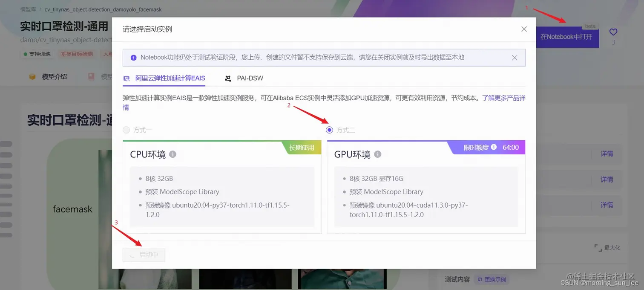The height and width of the screenshot is (290, 644).
Task: Click the info icon in notice banner
Action: 133,58
